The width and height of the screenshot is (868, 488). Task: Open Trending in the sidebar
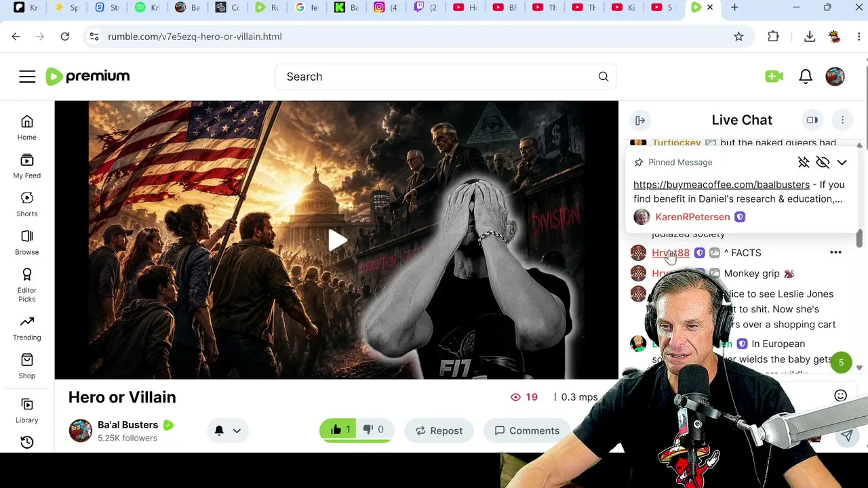[27, 327]
